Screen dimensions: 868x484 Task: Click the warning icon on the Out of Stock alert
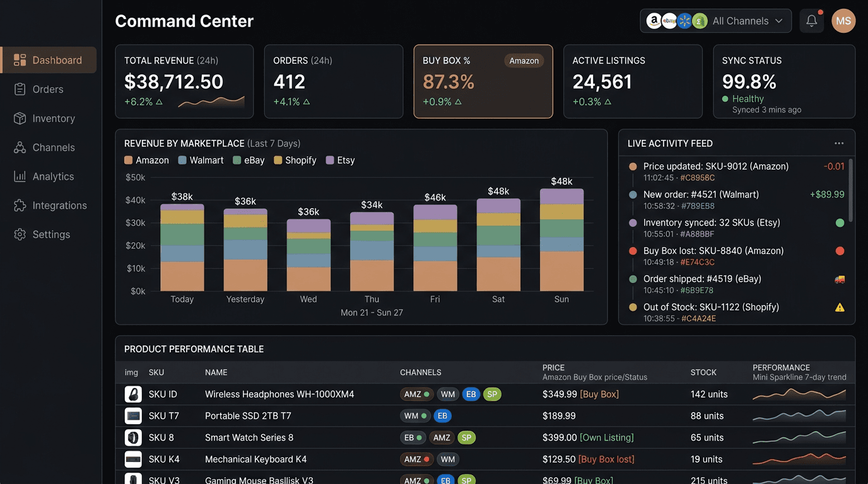click(839, 308)
